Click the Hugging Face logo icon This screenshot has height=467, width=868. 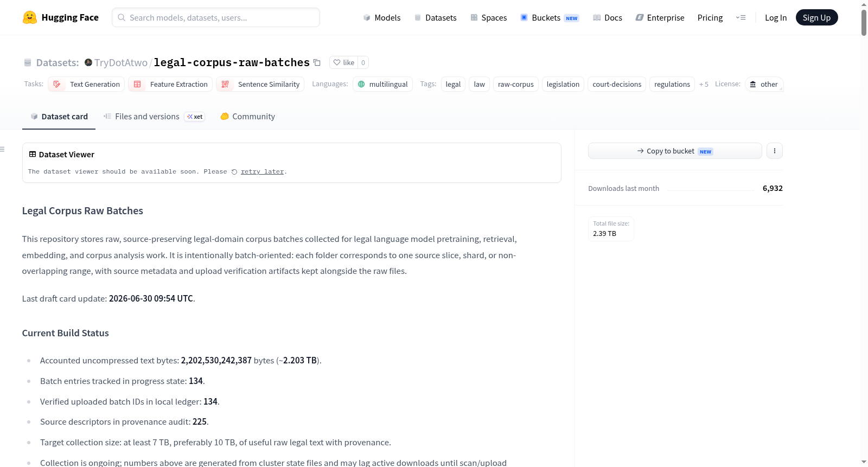30,17
